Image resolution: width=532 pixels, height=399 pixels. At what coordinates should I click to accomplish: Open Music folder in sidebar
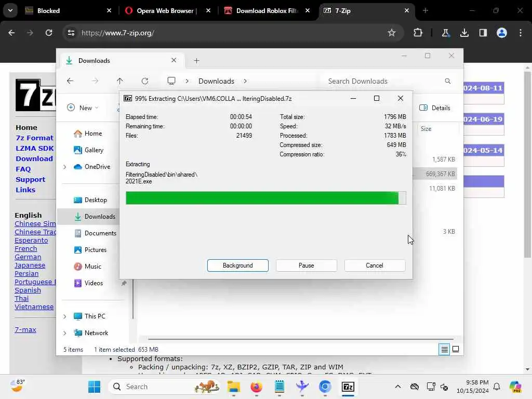92,267
